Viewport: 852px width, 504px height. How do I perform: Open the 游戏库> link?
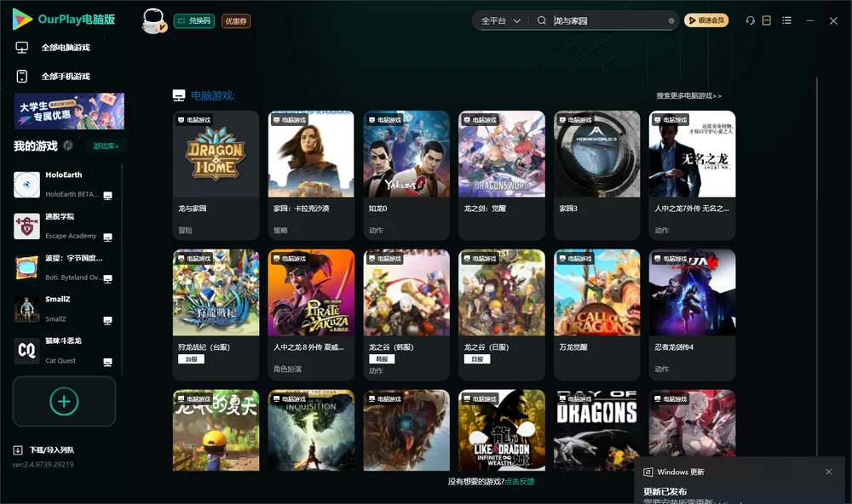click(x=106, y=146)
